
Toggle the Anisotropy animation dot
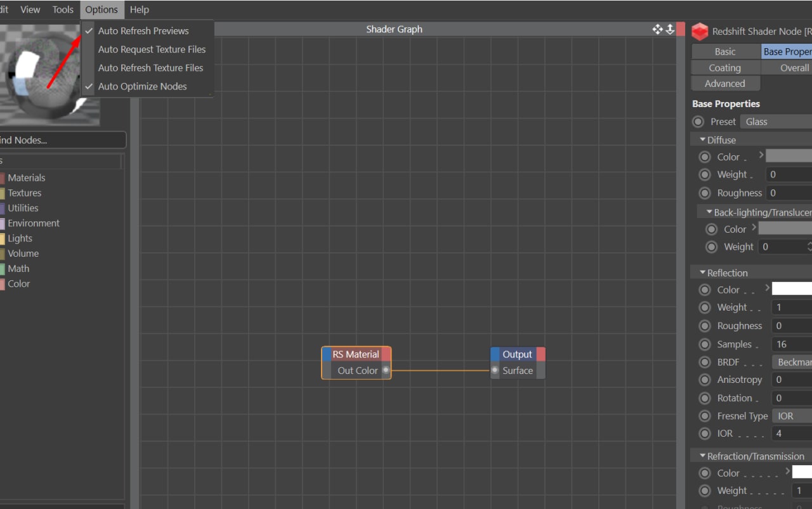pyautogui.click(x=705, y=380)
